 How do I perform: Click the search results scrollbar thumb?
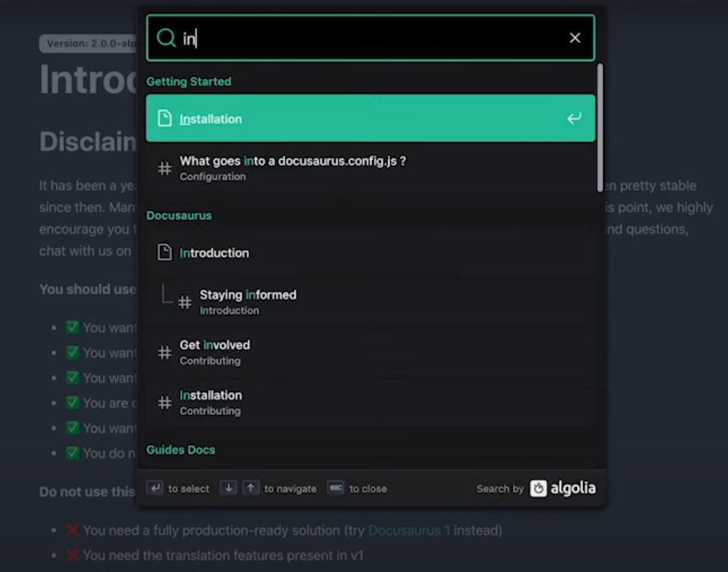click(x=600, y=128)
